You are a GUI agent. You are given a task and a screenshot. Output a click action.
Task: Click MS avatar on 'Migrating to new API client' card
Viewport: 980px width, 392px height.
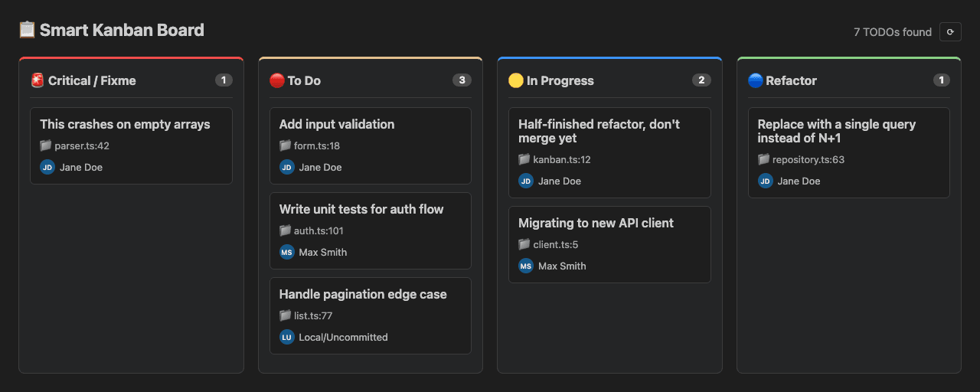tap(526, 266)
